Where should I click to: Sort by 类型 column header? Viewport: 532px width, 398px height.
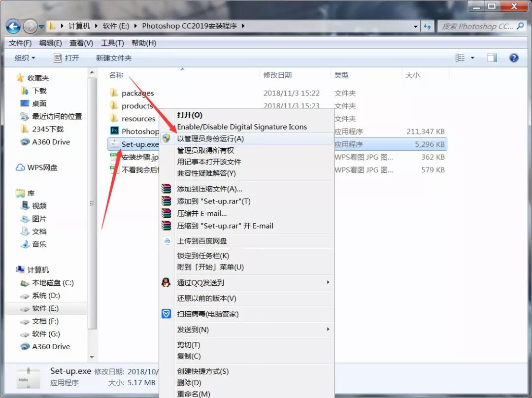point(341,75)
